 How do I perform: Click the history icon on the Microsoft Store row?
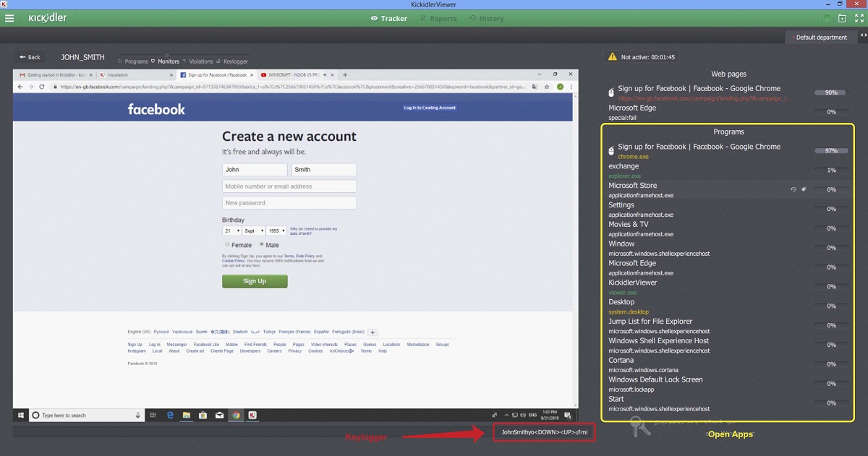pos(793,189)
